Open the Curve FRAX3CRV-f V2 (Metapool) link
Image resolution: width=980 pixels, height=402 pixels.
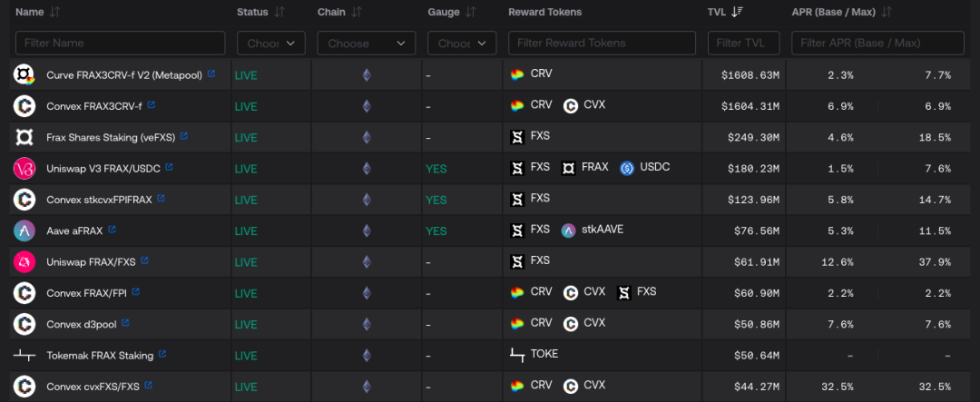coord(124,74)
